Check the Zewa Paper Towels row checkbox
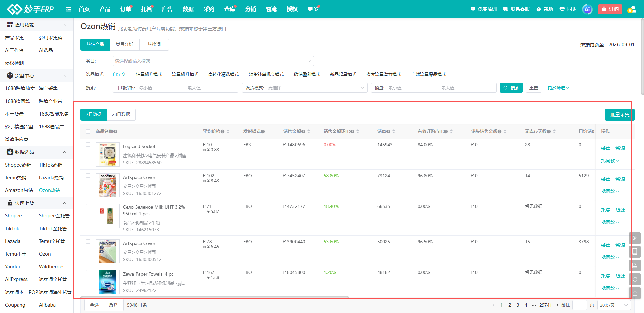The width and height of the screenshot is (644, 313). tap(88, 272)
